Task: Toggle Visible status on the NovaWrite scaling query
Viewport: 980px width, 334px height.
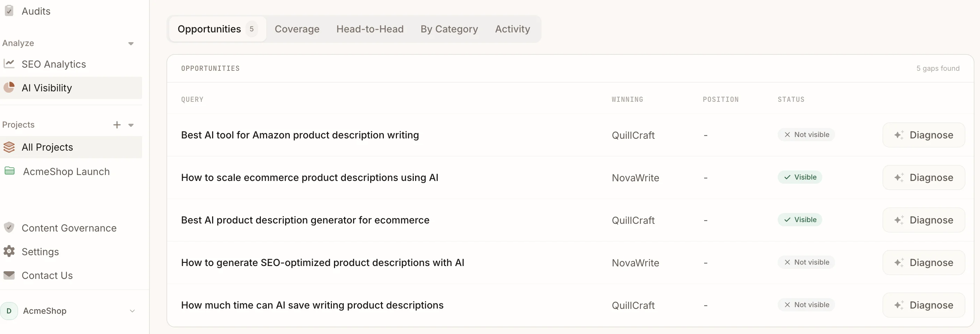Action: pos(800,177)
